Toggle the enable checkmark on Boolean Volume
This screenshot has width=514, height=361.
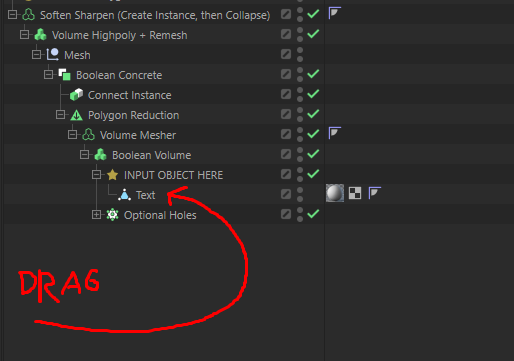(x=313, y=154)
